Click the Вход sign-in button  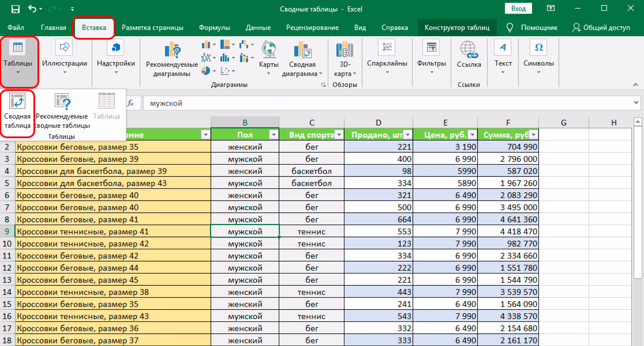pyautogui.click(x=518, y=9)
